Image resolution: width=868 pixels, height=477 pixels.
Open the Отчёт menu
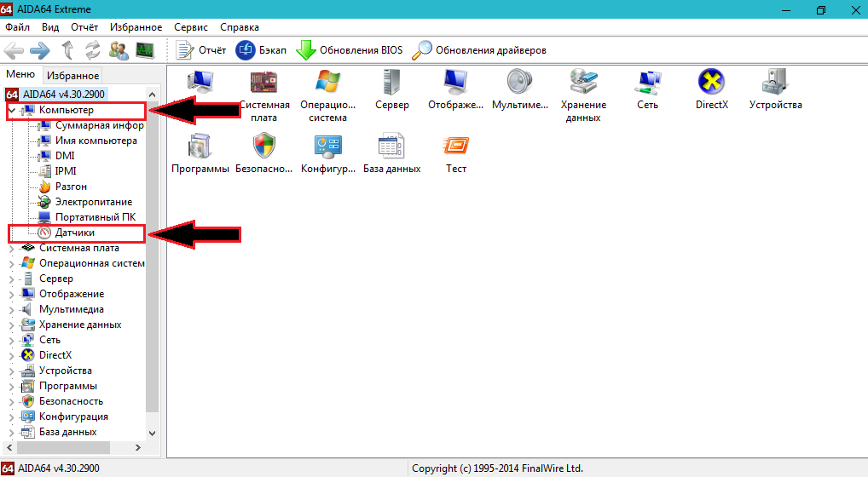click(84, 27)
